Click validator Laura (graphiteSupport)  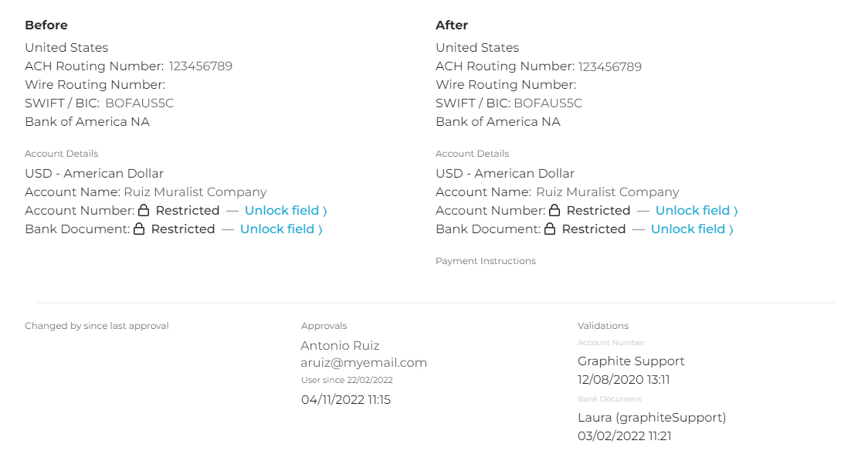click(652, 417)
